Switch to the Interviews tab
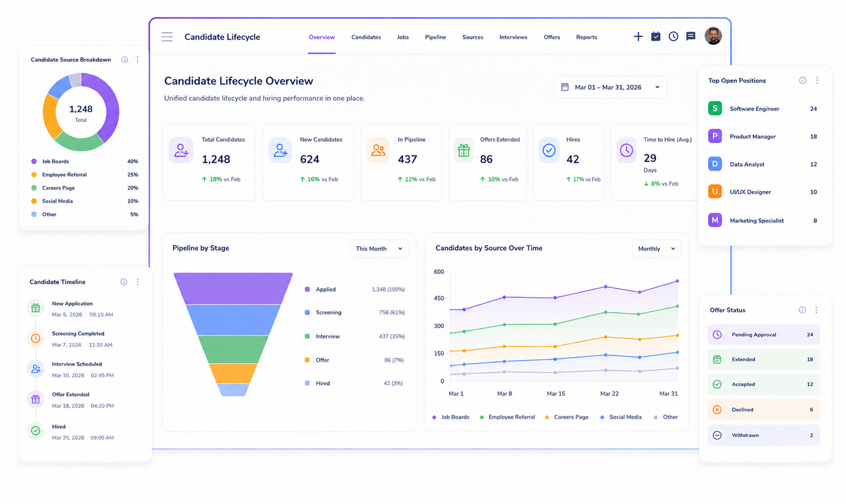846x504 pixels. pyautogui.click(x=513, y=37)
